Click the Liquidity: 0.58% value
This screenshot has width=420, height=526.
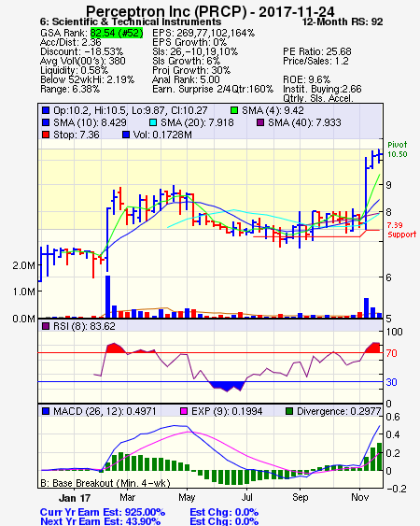click(x=74, y=70)
